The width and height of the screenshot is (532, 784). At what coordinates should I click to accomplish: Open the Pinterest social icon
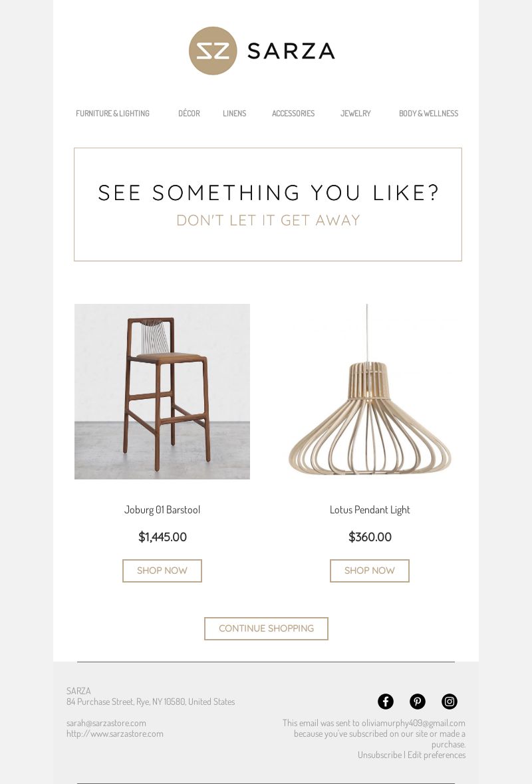click(418, 702)
